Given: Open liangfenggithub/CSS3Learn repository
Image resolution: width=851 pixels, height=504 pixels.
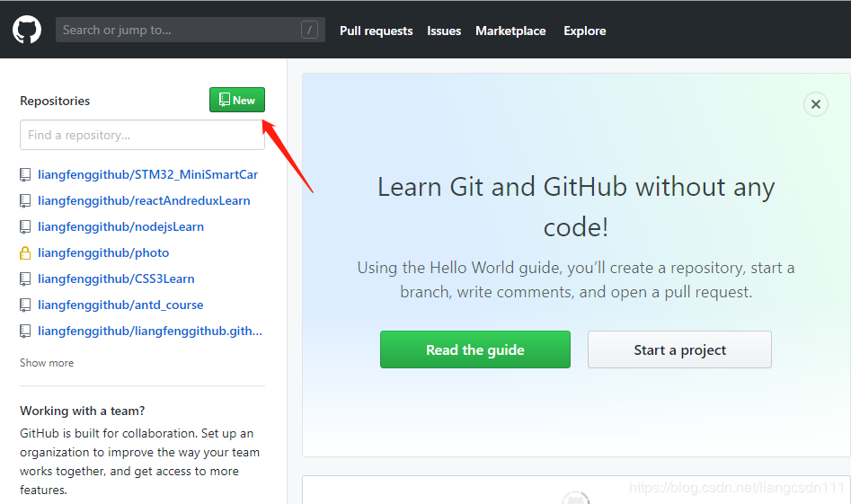Looking at the screenshot, I should (x=116, y=279).
